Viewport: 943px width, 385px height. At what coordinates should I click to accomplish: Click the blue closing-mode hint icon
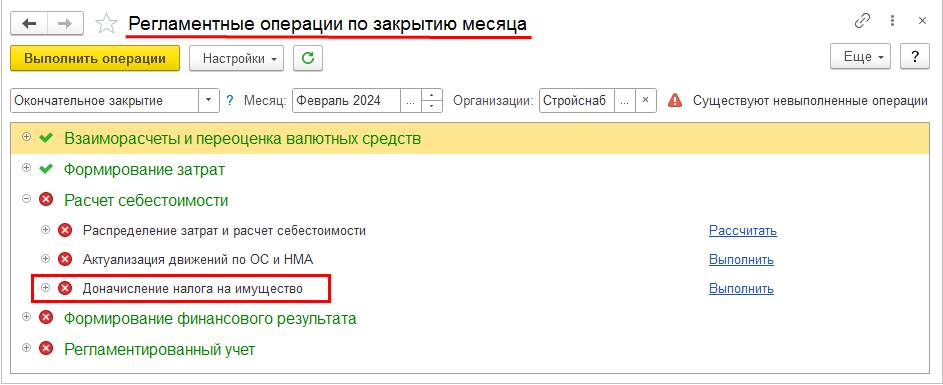click(230, 100)
